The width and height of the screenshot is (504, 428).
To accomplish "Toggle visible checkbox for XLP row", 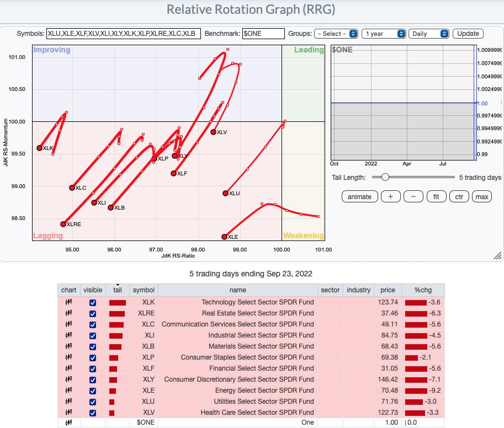I will coord(93,357).
